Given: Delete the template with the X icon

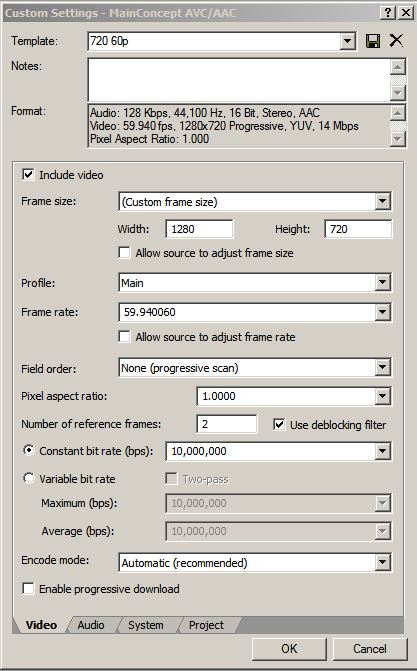Looking at the screenshot, I should point(396,41).
